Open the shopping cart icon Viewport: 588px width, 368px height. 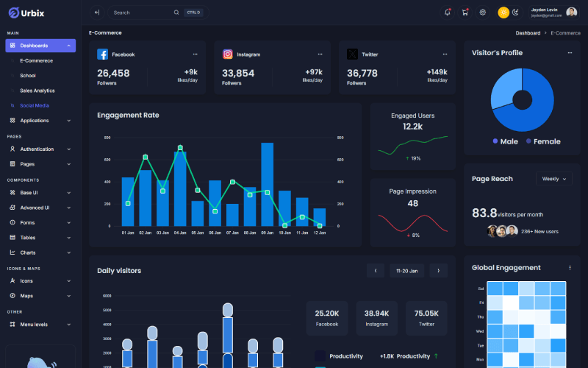click(x=465, y=13)
